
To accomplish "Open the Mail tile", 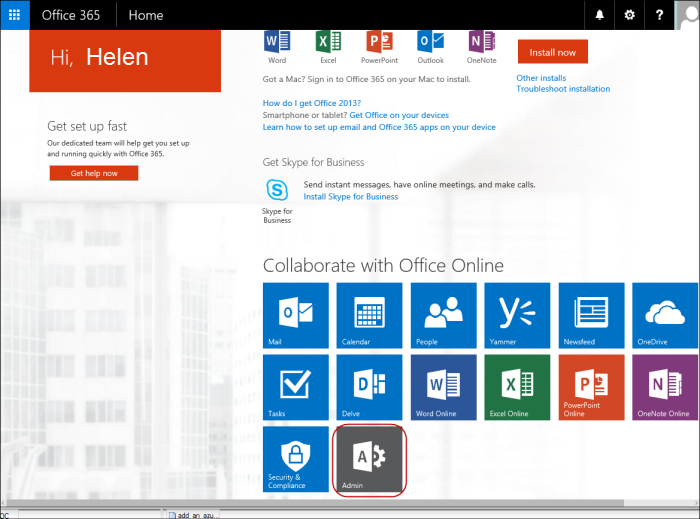I will (295, 315).
